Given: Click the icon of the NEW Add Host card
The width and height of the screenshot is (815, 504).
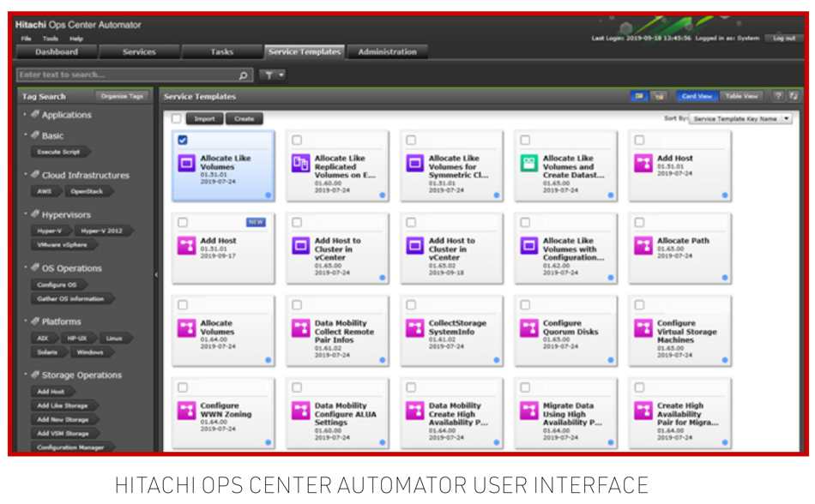Looking at the screenshot, I should point(187,245).
